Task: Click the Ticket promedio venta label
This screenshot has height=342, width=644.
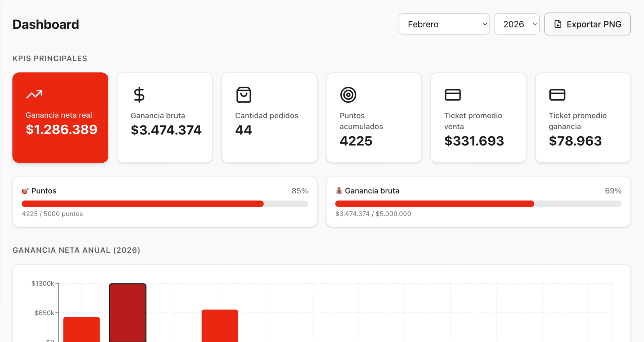Action: pos(473,121)
